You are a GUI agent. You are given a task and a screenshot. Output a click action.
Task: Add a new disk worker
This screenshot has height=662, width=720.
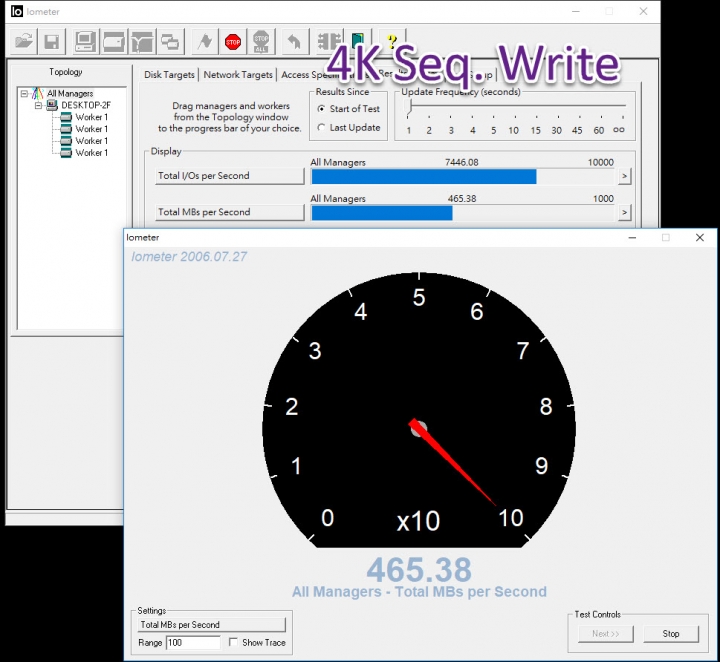click(x=114, y=42)
